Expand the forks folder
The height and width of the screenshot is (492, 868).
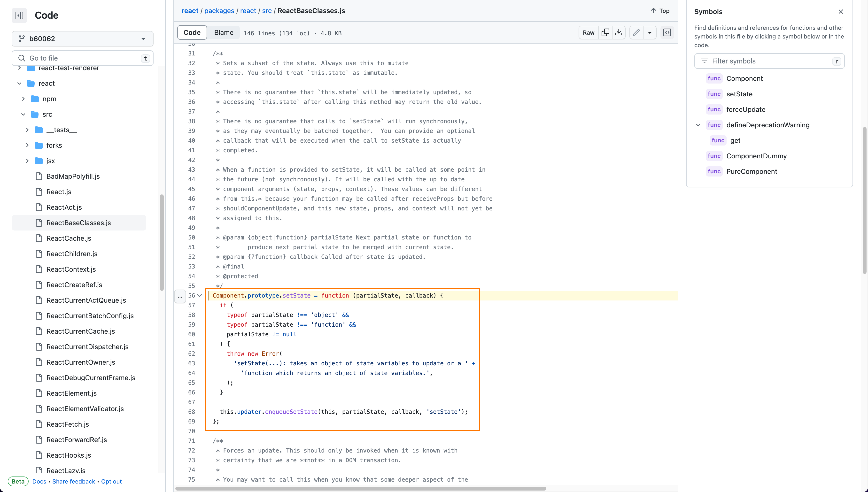27,145
